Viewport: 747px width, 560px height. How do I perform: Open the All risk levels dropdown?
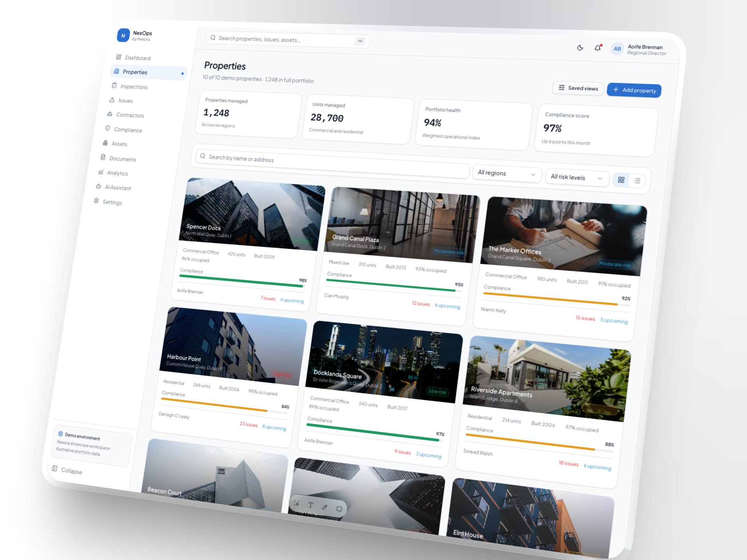[577, 178]
